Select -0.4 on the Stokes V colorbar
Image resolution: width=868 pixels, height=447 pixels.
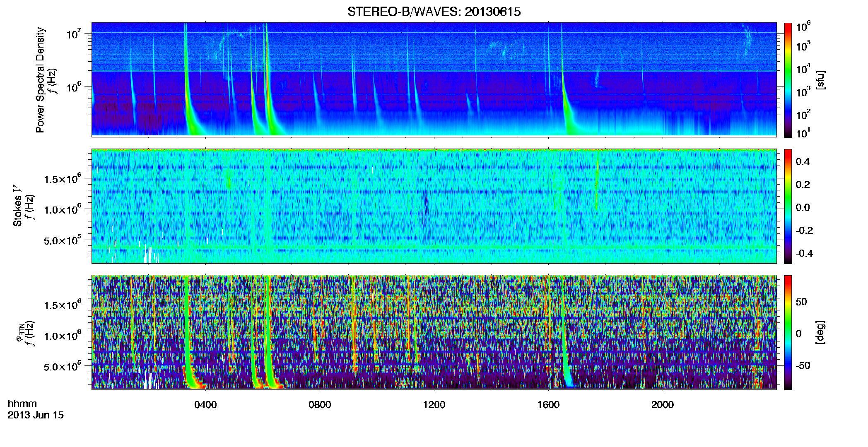[x=804, y=253]
